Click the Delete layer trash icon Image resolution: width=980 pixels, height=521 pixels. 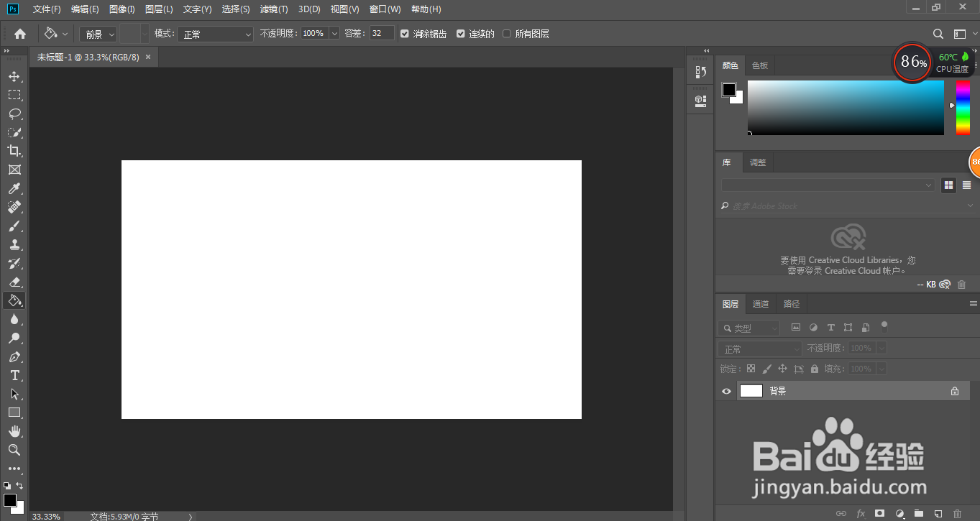click(x=957, y=514)
